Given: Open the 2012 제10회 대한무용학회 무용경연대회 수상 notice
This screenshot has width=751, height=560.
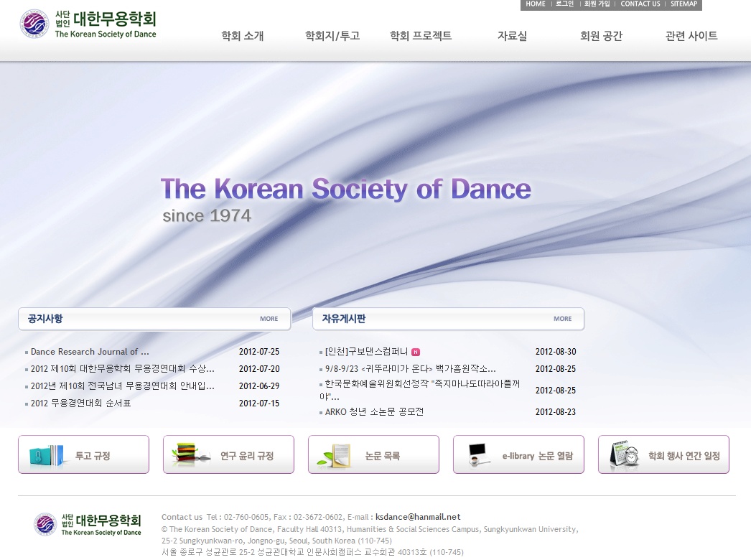Looking at the screenshot, I should [x=123, y=369].
